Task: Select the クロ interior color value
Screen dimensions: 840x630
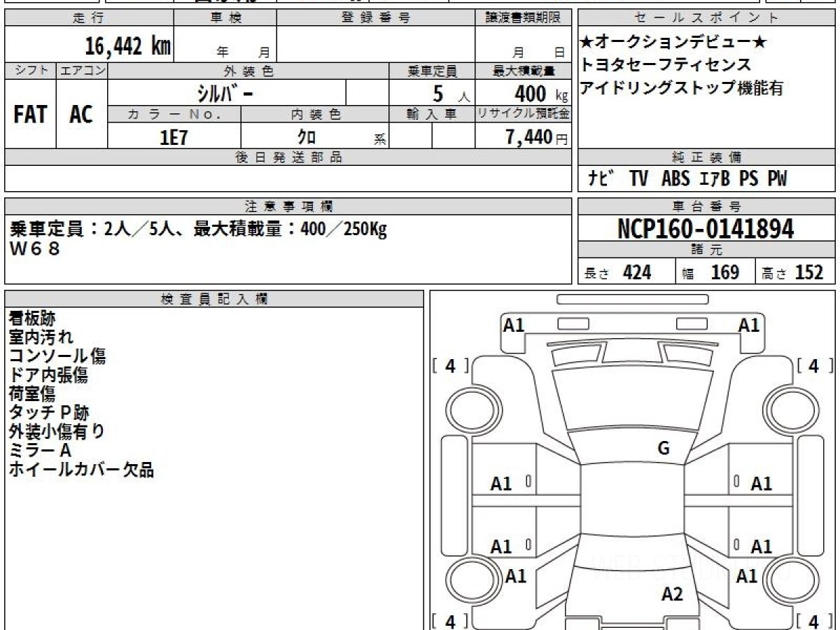Action: tap(307, 137)
